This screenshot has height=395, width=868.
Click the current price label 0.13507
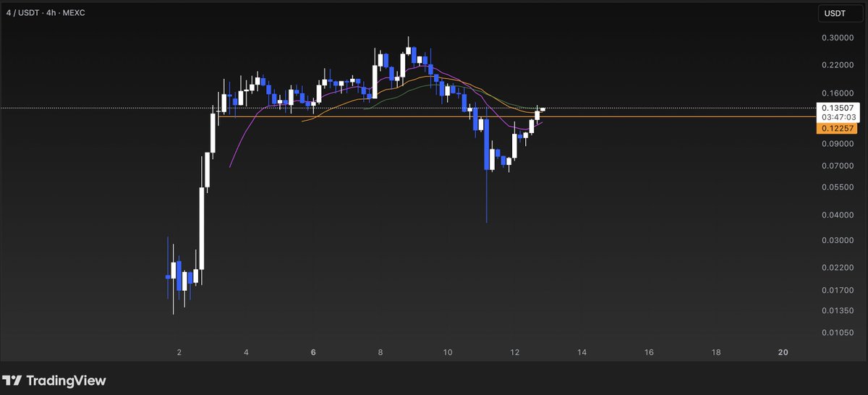coord(838,108)
